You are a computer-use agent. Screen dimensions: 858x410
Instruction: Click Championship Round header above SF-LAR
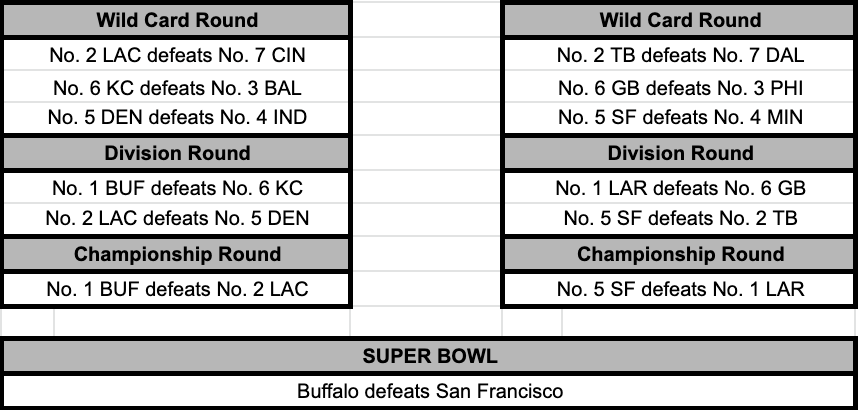click(680, 254)
